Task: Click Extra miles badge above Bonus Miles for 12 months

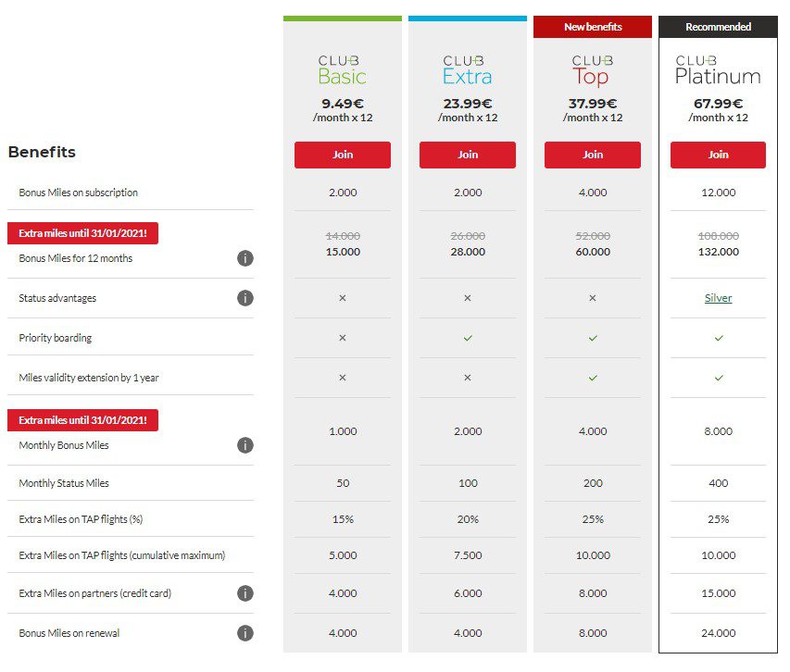Action: point(82,233)
